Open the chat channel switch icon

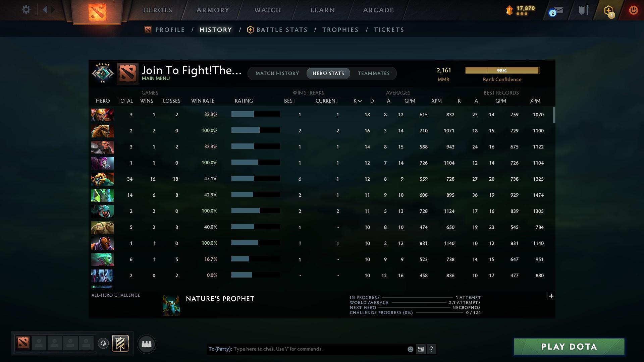pos(421,349)
